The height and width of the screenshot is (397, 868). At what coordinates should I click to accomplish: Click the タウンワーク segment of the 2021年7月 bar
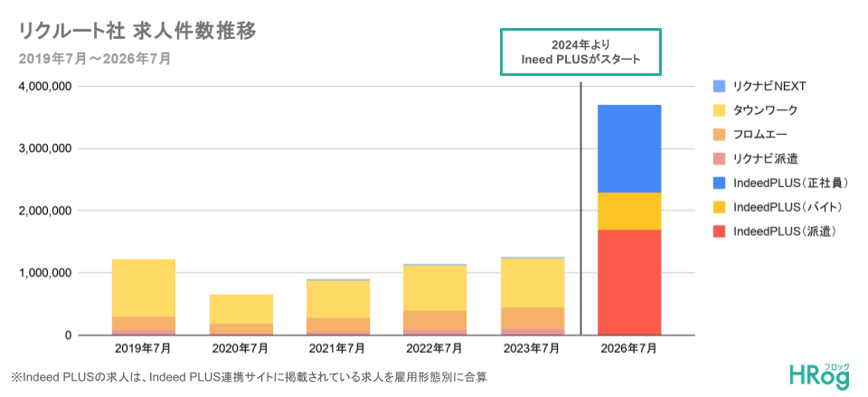(x=337, y=299)
